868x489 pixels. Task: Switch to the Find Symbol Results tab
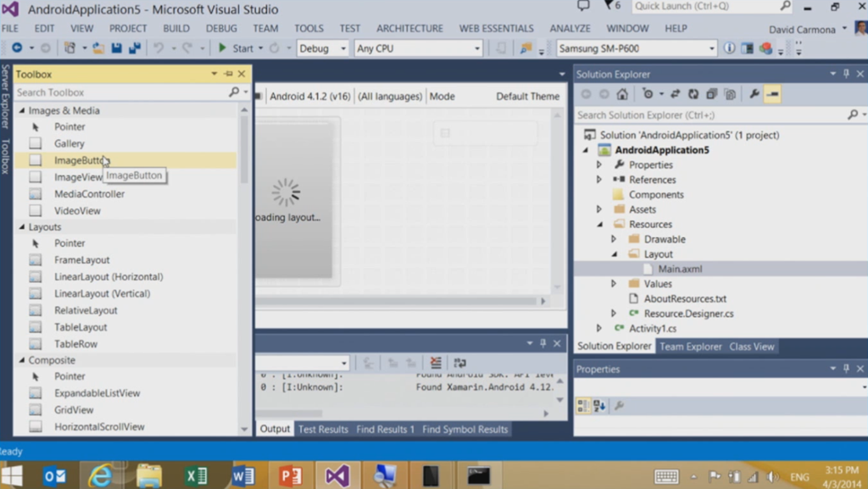click(x=465, y=430)
